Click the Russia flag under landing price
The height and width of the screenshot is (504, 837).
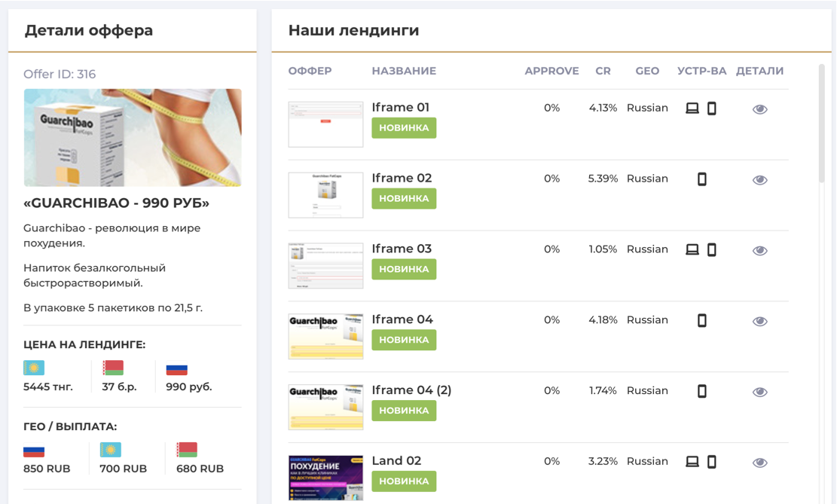click(176, 369)
